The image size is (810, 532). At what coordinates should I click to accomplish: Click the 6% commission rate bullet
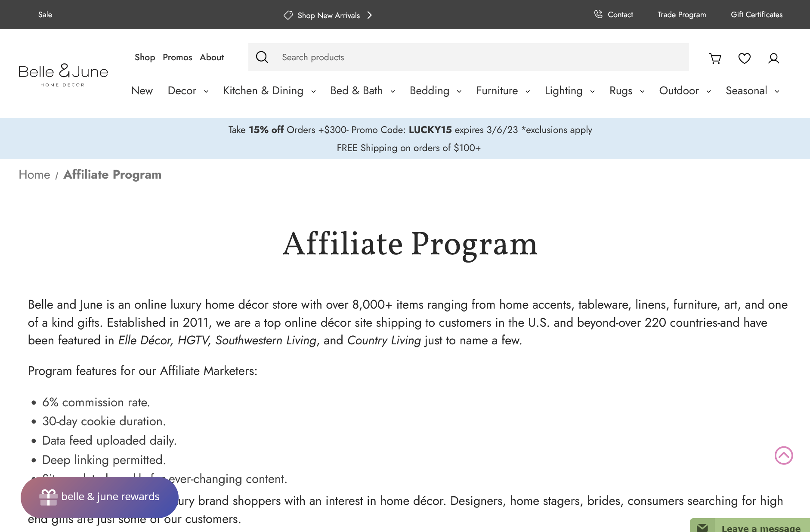pyautogui.click(x=96, y=402)
